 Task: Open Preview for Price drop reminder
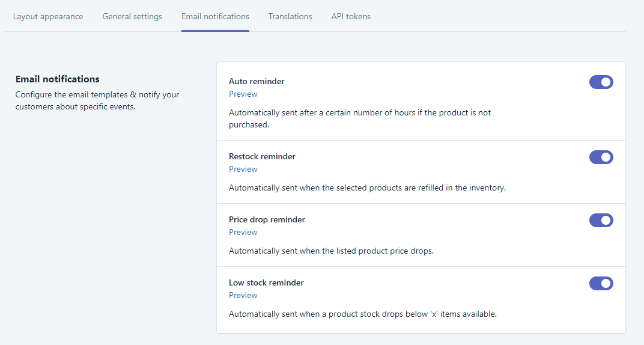coord(243,232)
